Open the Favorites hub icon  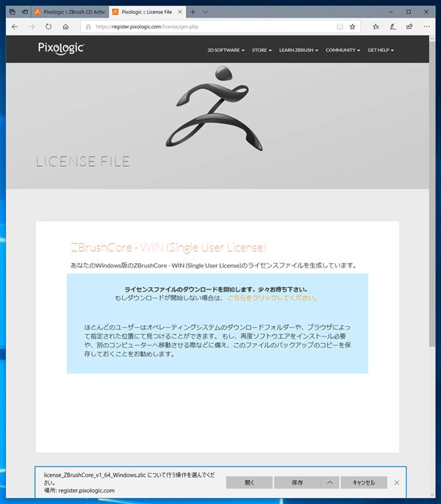376,26
